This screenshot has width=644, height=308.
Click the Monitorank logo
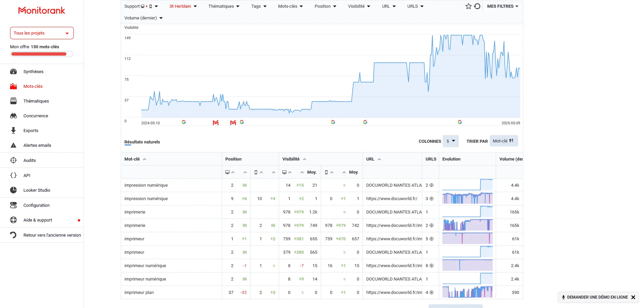point(42,11)
